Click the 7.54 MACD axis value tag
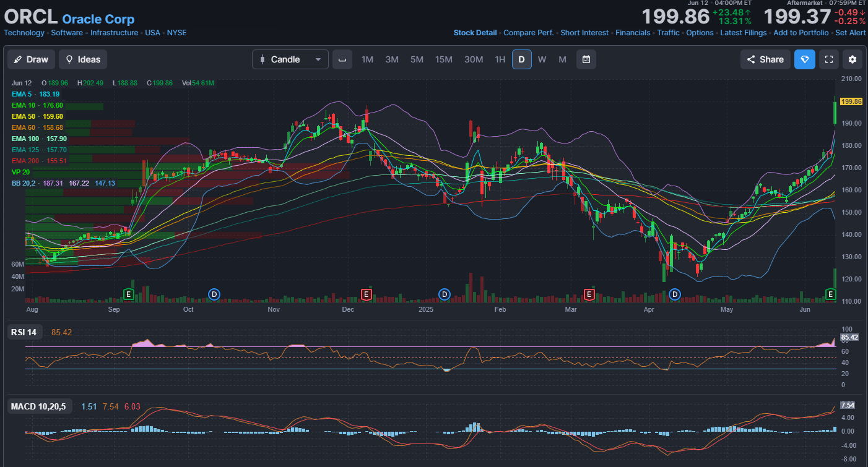The height and width of the screenshot is (467, 868). point(847,405)
